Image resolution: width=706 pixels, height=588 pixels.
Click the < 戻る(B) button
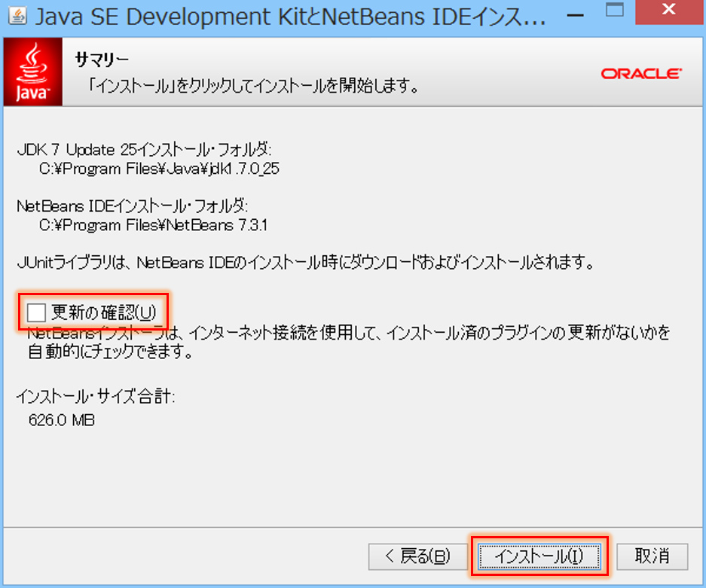pyautogui.click(x=417, y=556)
